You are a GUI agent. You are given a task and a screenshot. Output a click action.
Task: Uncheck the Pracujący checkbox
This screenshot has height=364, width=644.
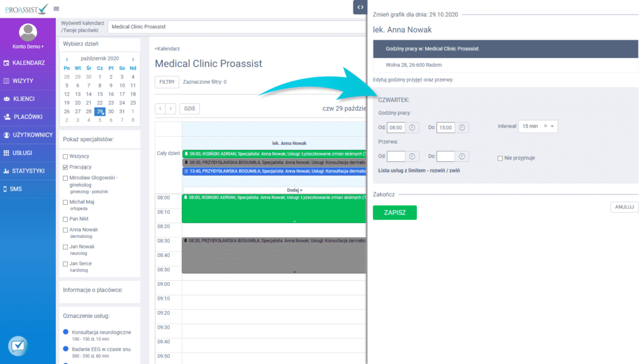[65, 168]
